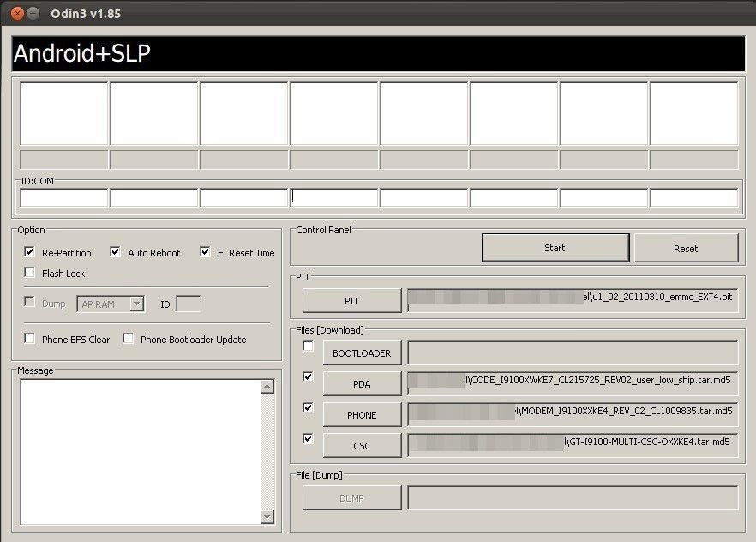Enable the Re-Partition checkbox
The image size is (756, 542).
[x=29, y=252]
